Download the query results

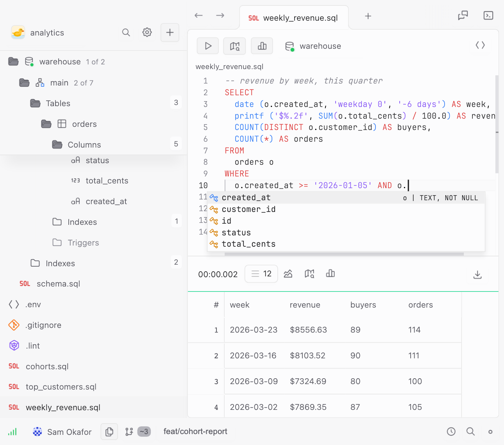(477, 274)
